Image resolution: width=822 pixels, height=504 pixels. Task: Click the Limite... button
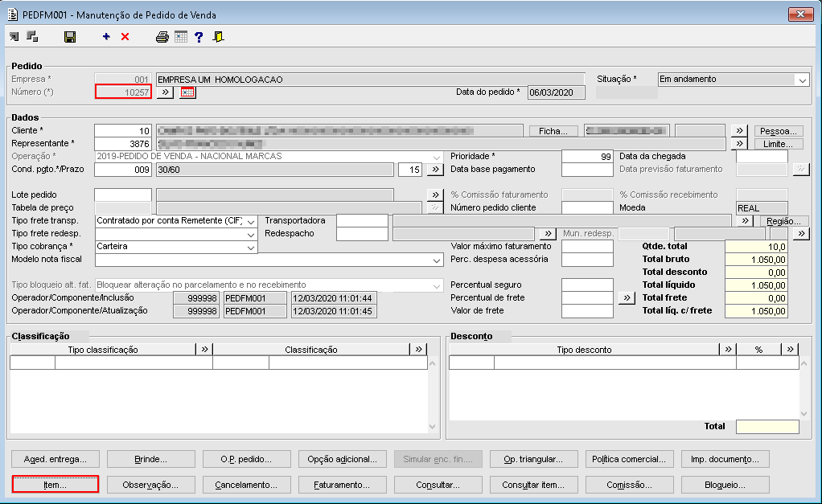click(779, 144)
